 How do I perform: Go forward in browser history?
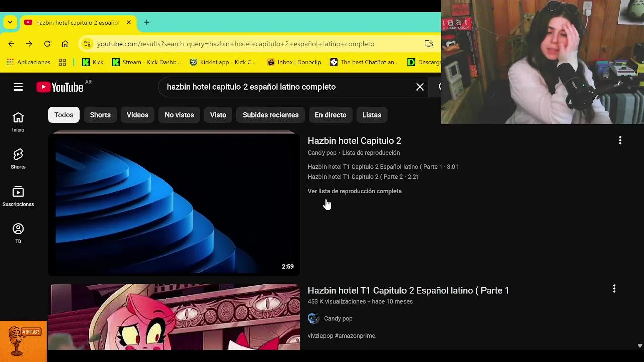pos(29,44)
